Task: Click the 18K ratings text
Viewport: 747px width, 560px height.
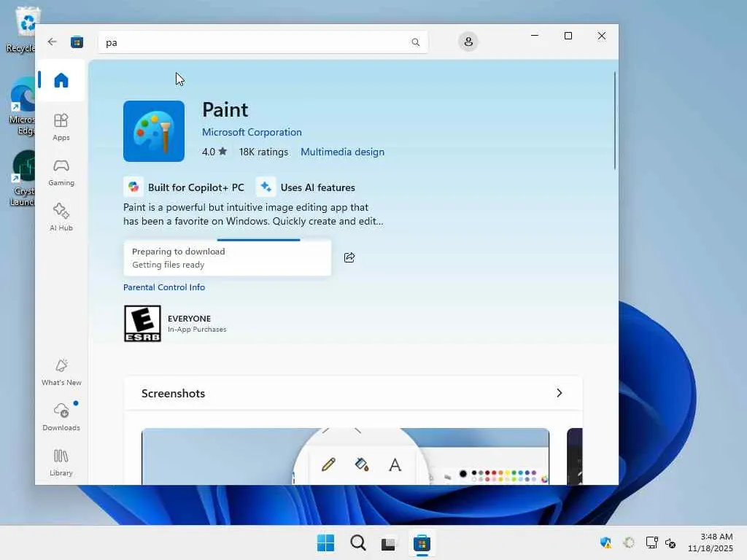Action: 263,152
